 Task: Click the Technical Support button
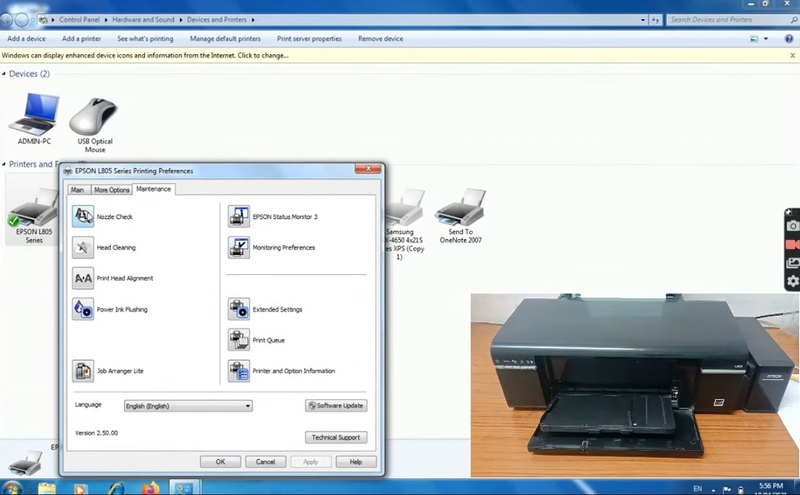point(336,437)
